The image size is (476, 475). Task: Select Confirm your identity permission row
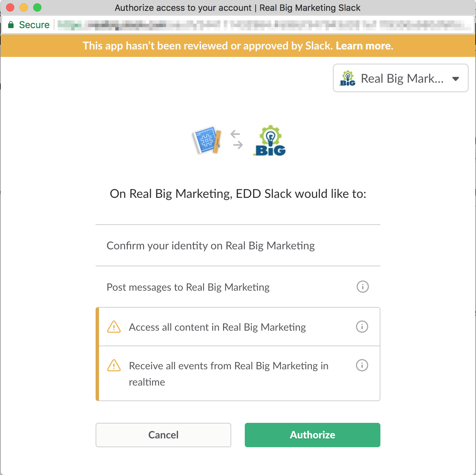(x=211, y=246)
